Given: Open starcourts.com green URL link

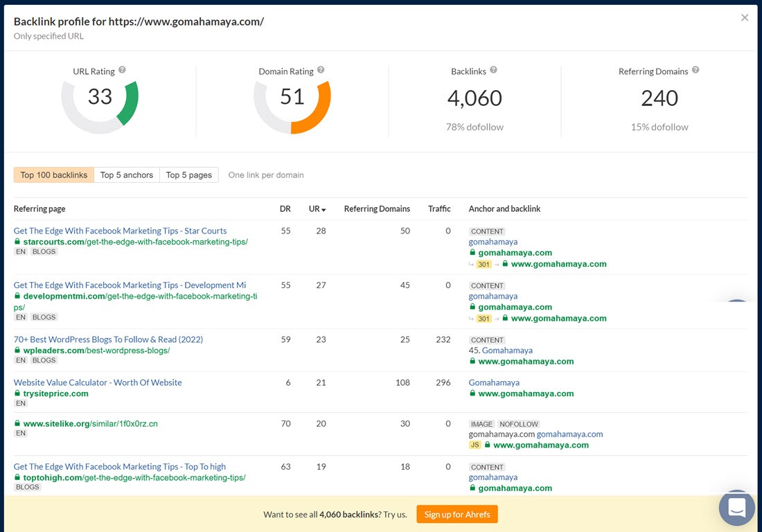Looking at the screenshot, I should 136,242.
